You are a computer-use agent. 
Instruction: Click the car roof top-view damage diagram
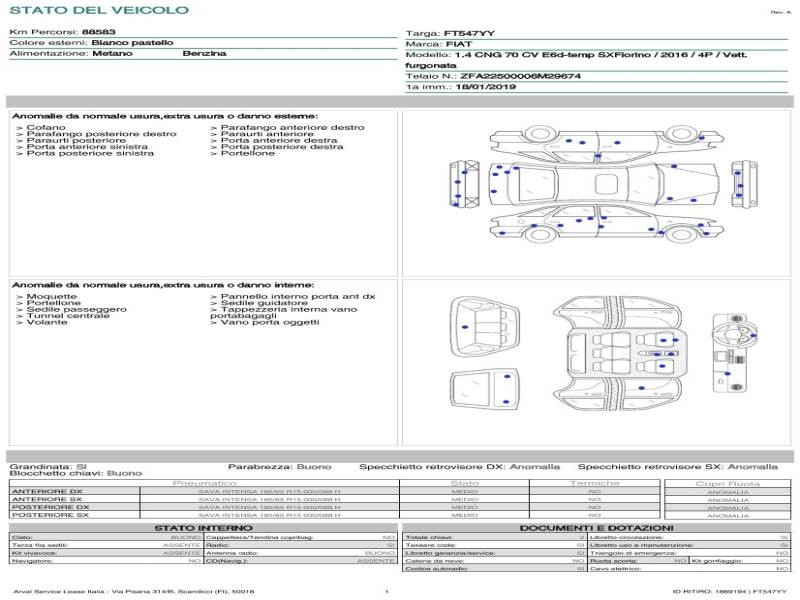(x=604, y=183)
